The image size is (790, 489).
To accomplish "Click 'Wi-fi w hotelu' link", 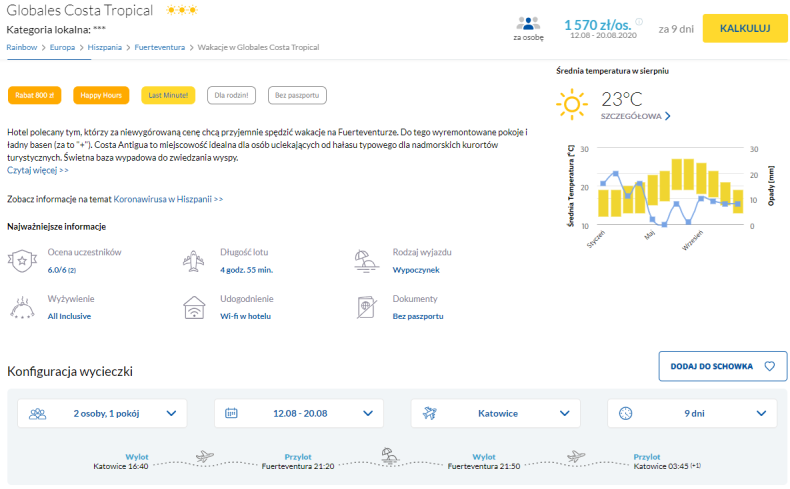I will pyautogui.click(x=245, y=316).
